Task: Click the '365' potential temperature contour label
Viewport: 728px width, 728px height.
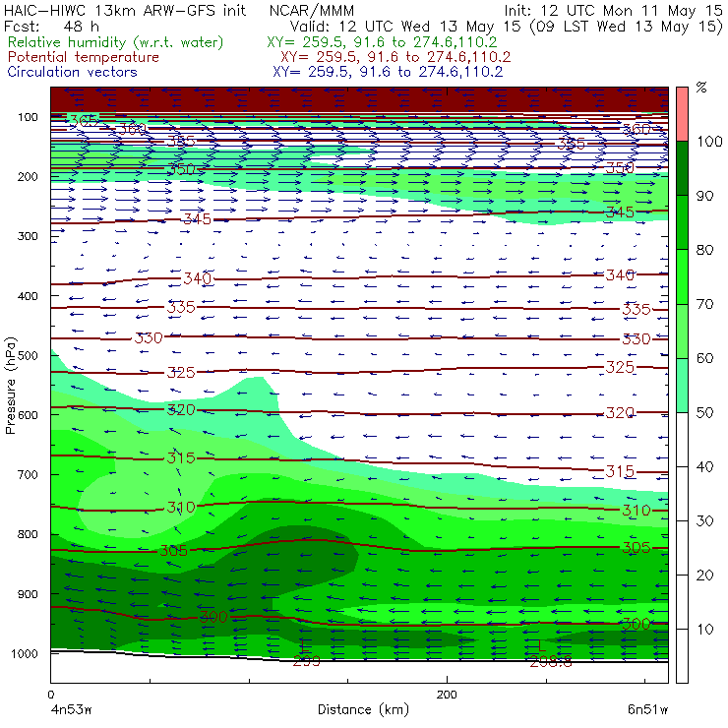Action: pyautogui.click(x=84, y=122)
